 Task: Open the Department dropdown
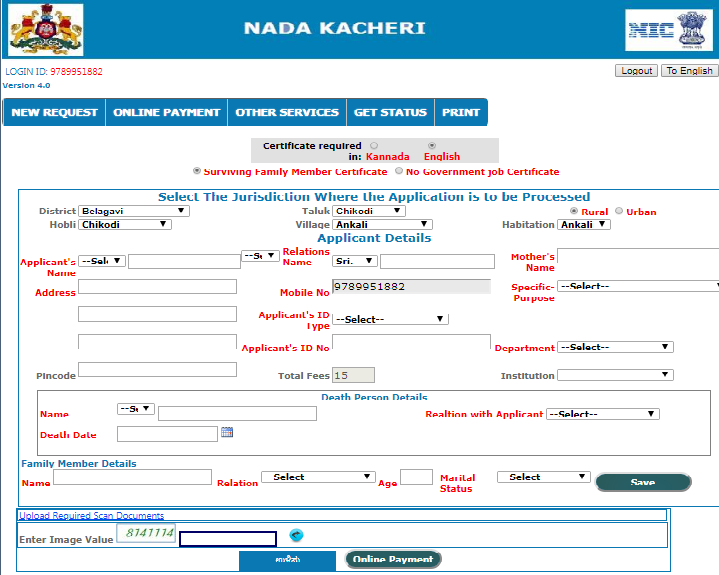coord(615,347)
